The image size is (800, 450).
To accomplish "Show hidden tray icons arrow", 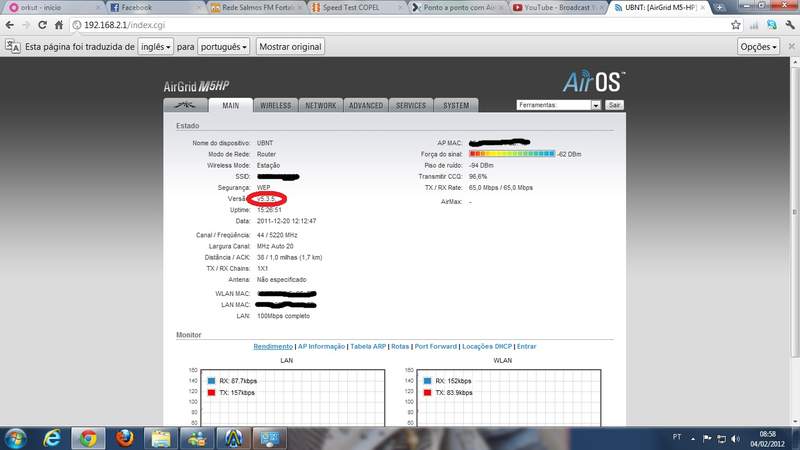I will tap(693, 439).
